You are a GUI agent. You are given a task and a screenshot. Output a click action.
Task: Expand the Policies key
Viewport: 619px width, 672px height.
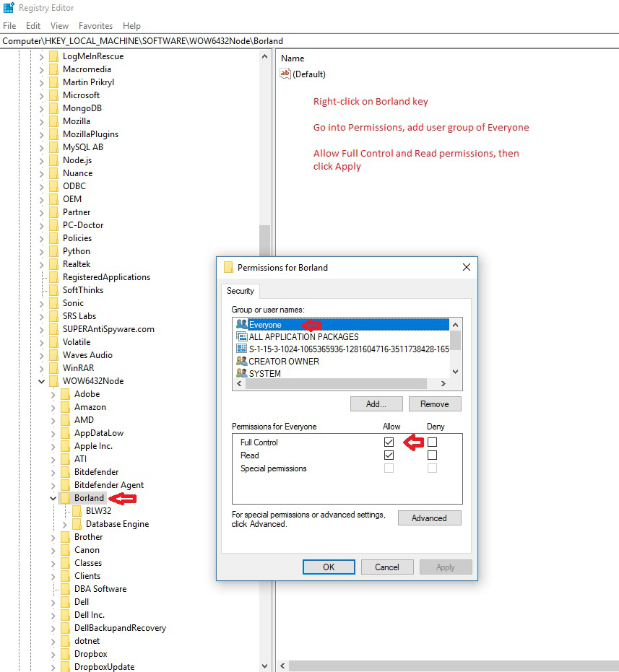coord(42,238)
